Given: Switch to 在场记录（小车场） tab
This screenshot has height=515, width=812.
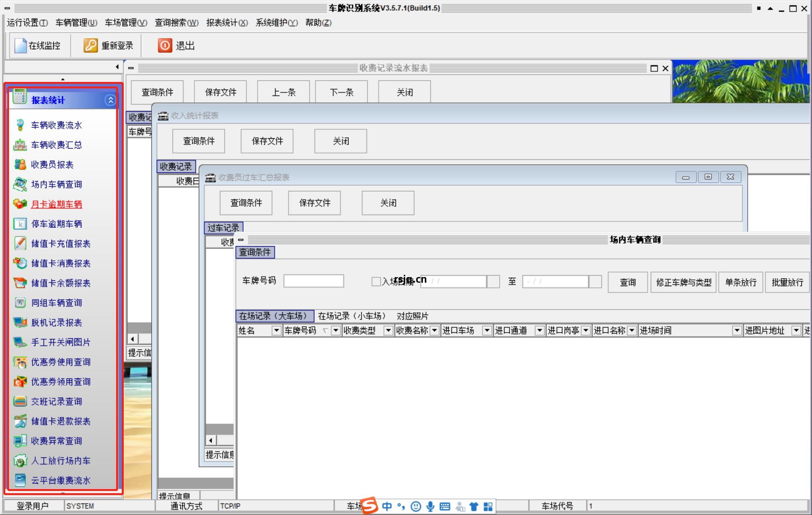Looking at the screenshot, I should point(352,316).
